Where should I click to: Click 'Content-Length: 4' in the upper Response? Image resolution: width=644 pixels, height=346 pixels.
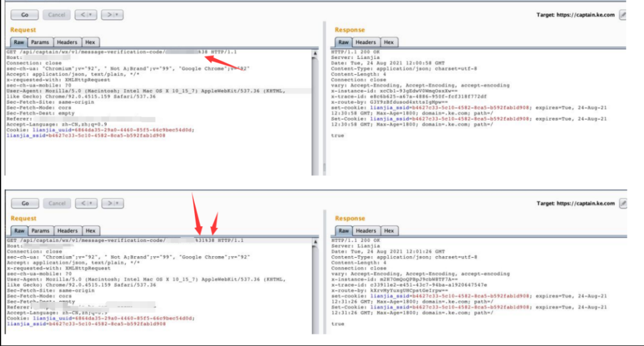358,74
